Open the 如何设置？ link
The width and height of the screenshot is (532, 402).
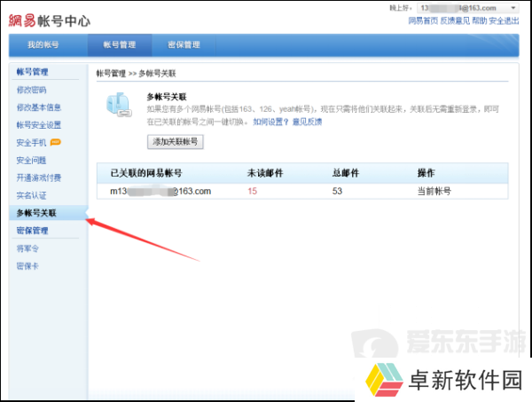[270, 122]
